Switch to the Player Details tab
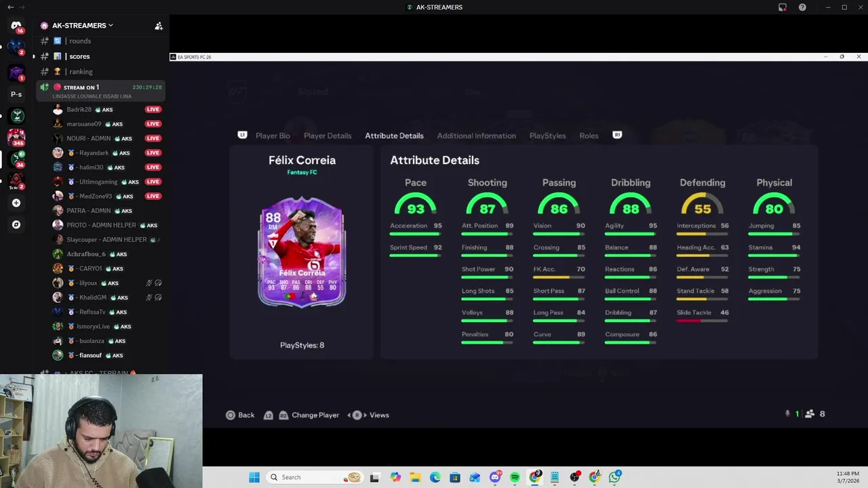The image size is (868, 488). [x=328, y=136]
